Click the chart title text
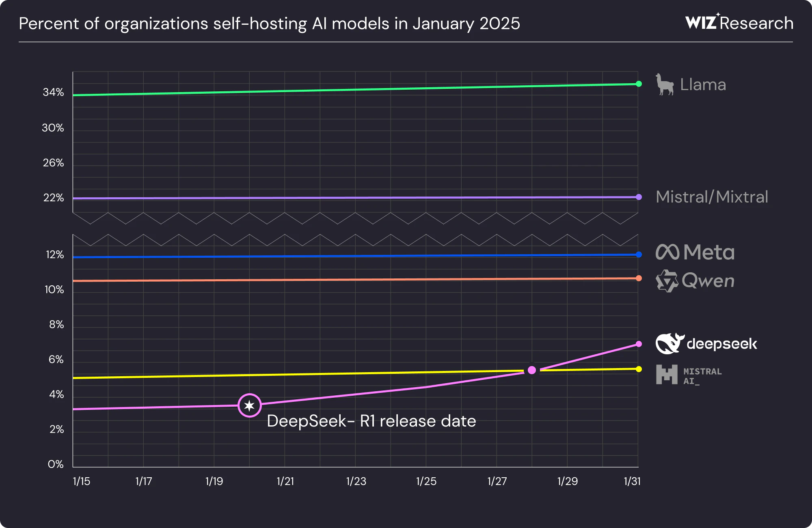The width and height of the screenshot is (812, 528). point(269,23)
